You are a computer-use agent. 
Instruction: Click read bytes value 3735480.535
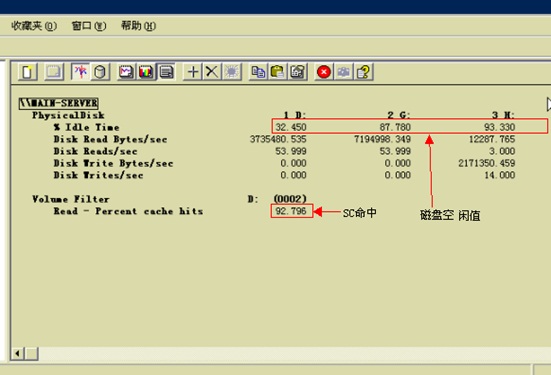coord(278,139)
